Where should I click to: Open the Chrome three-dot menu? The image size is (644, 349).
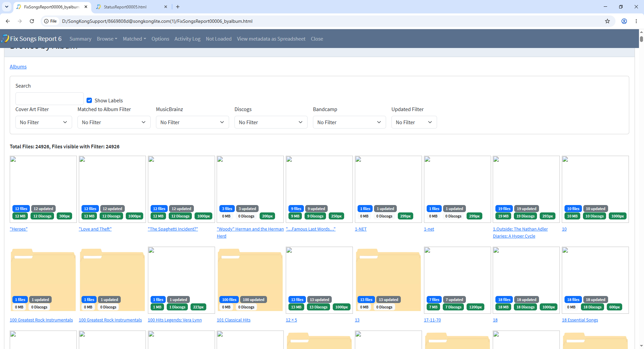[636, 21]
